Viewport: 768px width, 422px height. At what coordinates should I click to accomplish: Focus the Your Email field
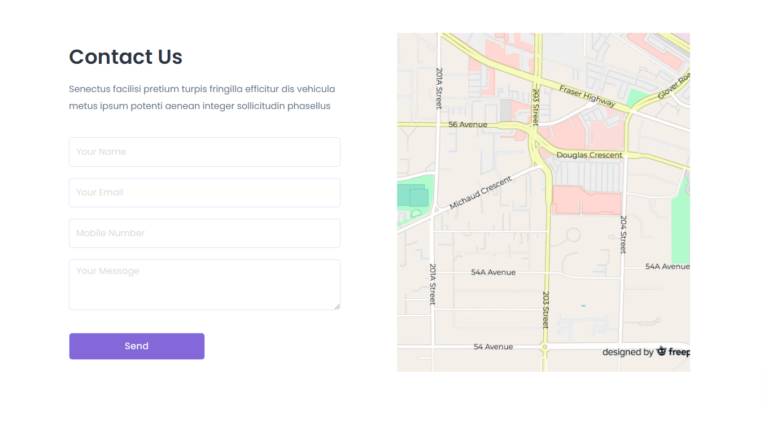point(204,192)
